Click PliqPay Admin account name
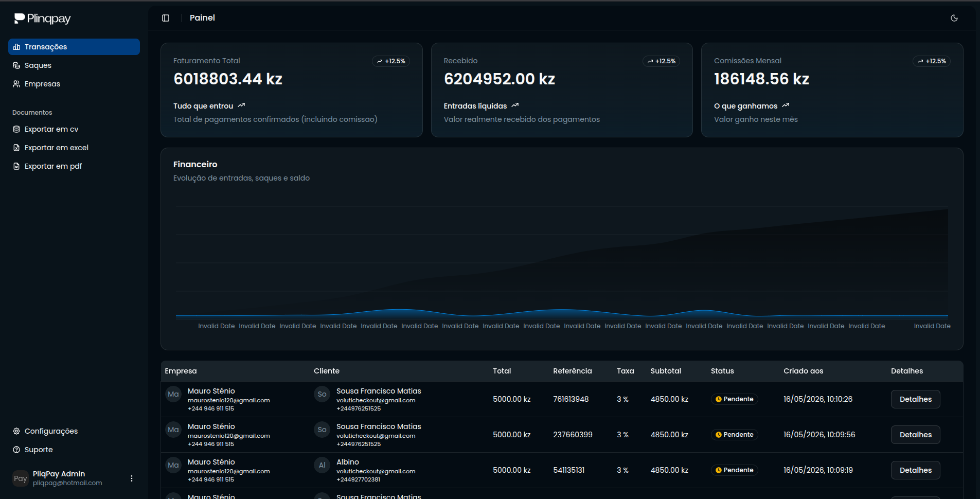The width and height of the screenshot is (980, 499). [x=59, y=474]
